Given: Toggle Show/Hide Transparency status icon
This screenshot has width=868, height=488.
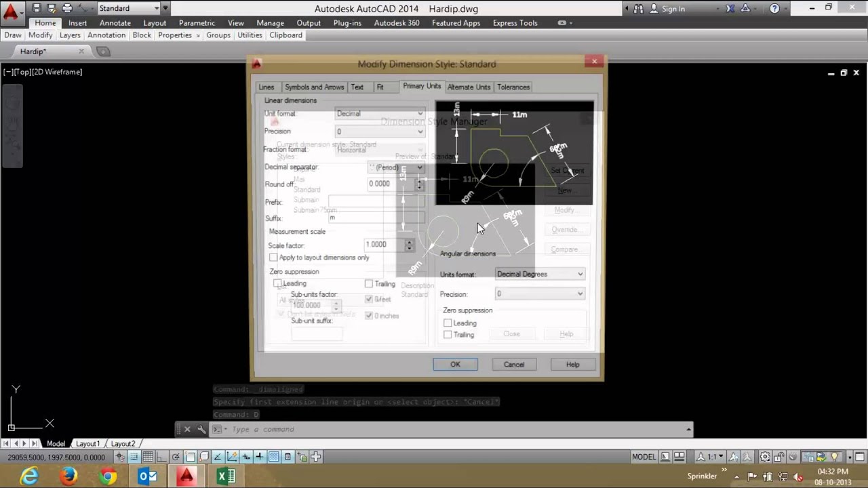Looking at the screenshot, I should [x=274, y=457].
